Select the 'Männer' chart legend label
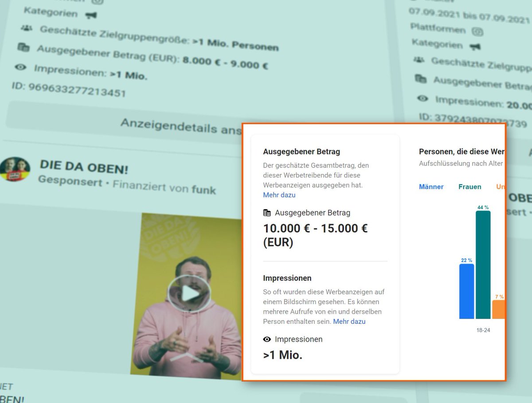The width and height of the screenshot is (532, 403). [x=431, y=187]
